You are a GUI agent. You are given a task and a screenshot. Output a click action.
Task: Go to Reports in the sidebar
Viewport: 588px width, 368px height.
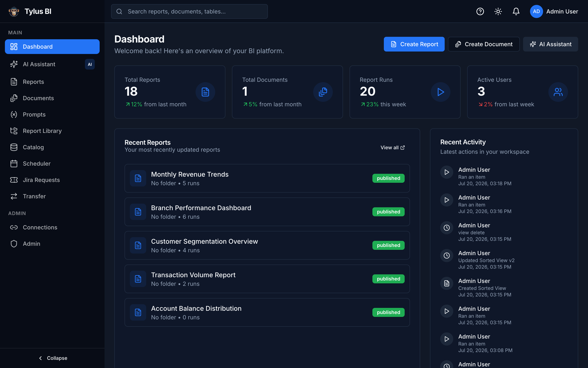(52, 82)
